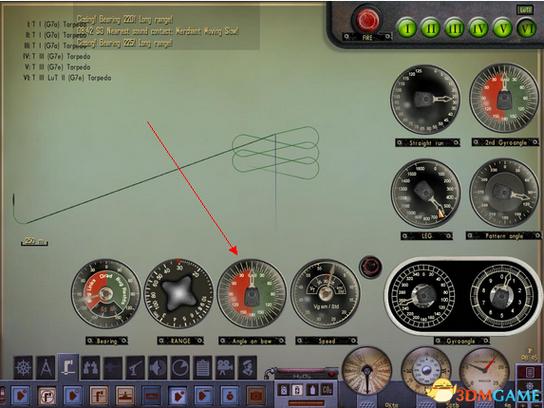The image size is (544, 408).
Task: Open the radar station icon
Action: tap(180, 368)
